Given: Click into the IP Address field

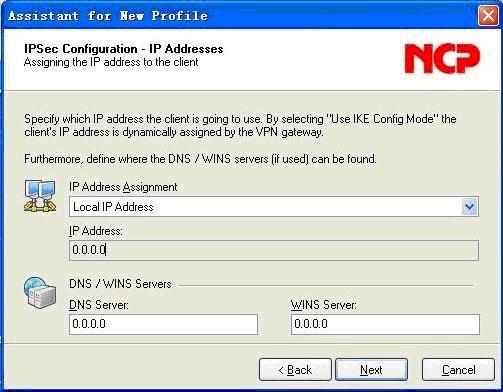Looking at the screenshot, I should coord(274,250).
